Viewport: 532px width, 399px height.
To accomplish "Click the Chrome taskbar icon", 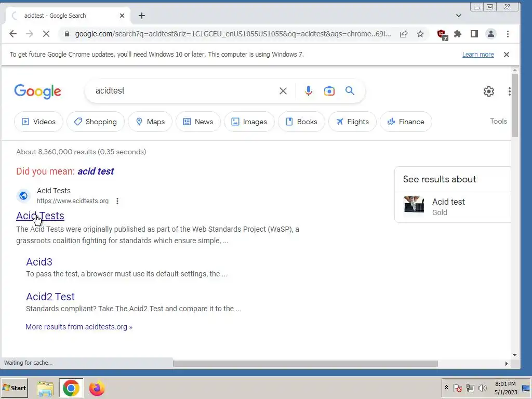I will coord(71,388).
